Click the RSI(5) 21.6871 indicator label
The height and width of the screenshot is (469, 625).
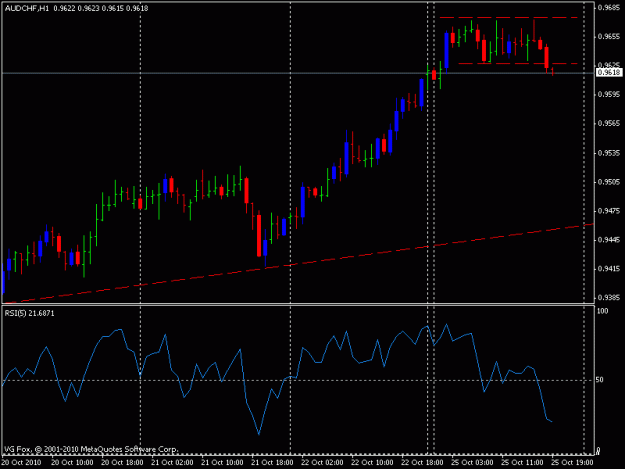point(29,313)
